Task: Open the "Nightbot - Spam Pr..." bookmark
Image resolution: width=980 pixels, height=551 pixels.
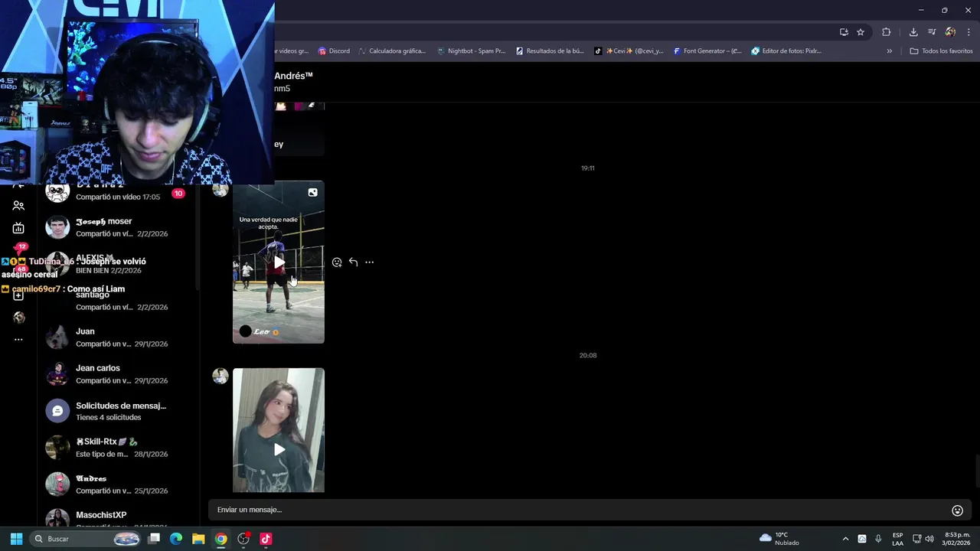Action: coord(471,51)
